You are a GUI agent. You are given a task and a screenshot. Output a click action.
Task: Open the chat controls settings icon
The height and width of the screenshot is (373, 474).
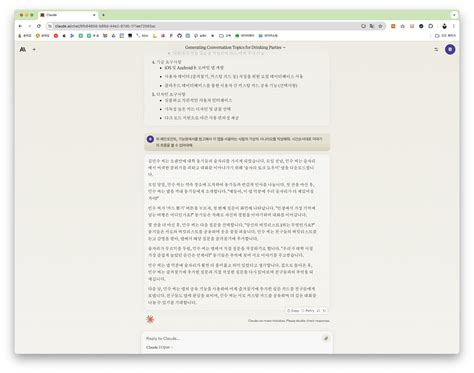436,49
